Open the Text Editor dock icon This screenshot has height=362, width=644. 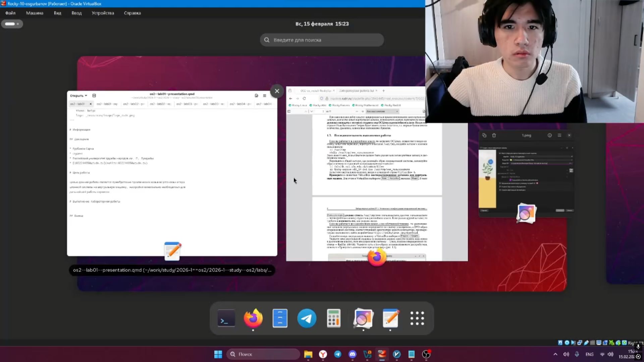coord(390,318)
